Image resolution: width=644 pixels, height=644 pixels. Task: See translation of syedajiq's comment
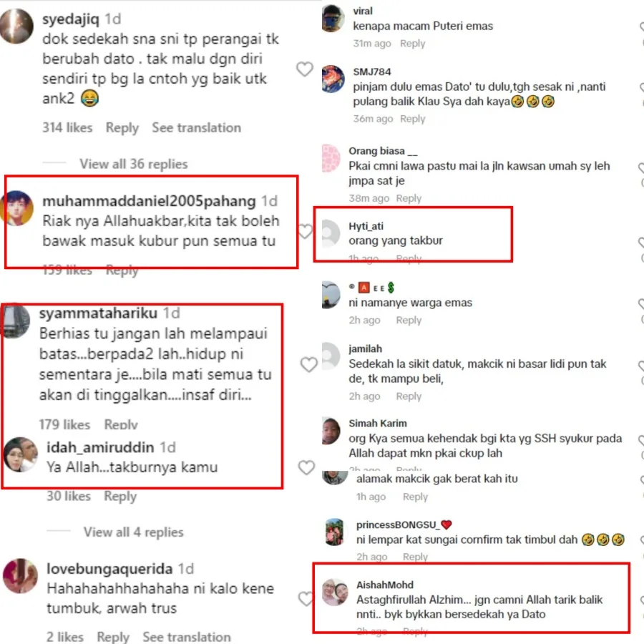tap(196, 128)
